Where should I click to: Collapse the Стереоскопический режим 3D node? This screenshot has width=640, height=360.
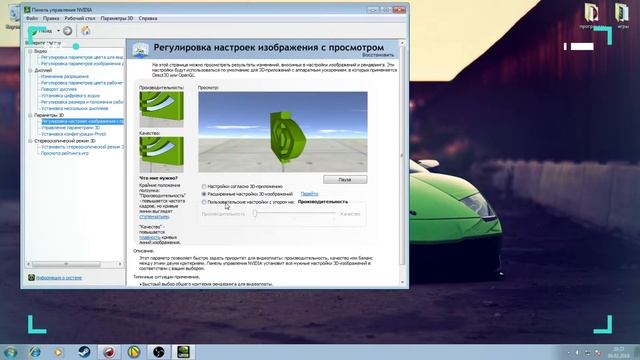coord(30,141)
